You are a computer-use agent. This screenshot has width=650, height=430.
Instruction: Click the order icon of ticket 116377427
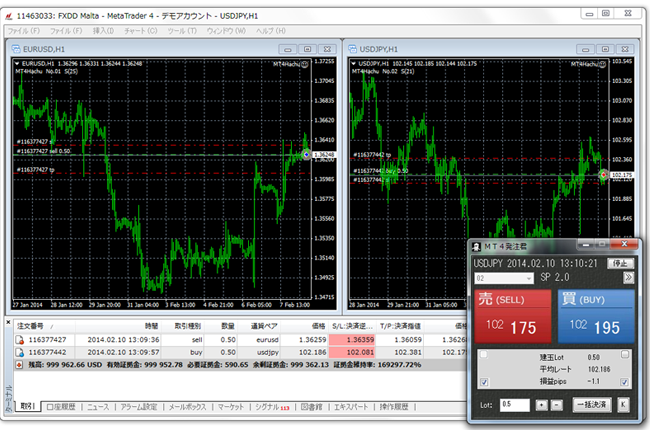click(x=19, y=340)
